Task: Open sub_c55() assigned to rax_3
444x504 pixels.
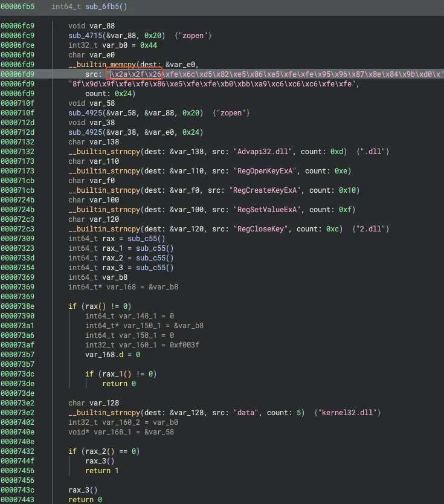Action: 155,268
